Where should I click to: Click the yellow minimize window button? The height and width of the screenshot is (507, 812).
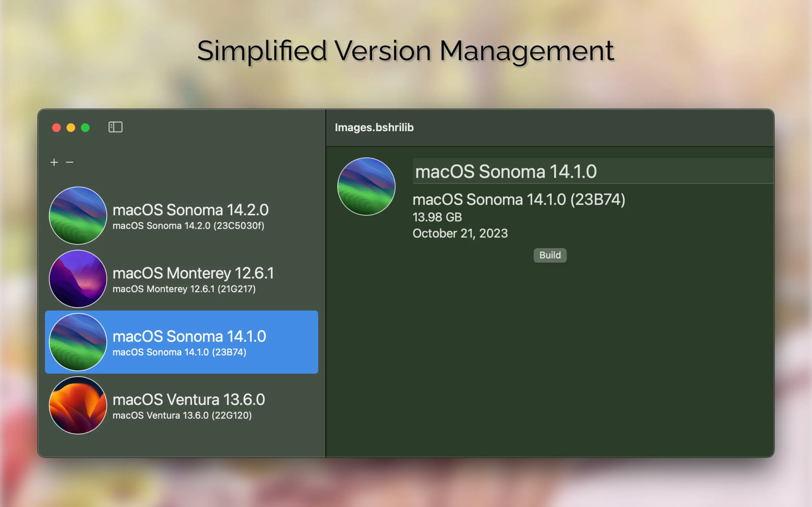pos(71,128)
